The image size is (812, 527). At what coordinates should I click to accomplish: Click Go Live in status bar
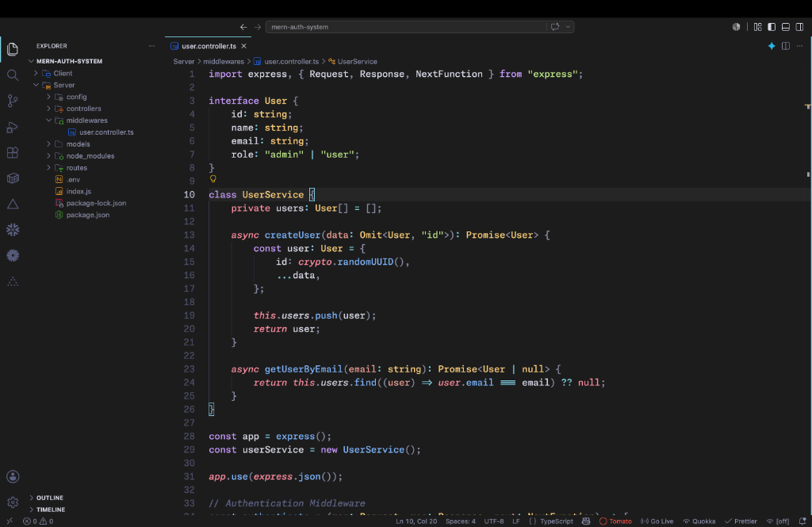click(x=657, y=521)
